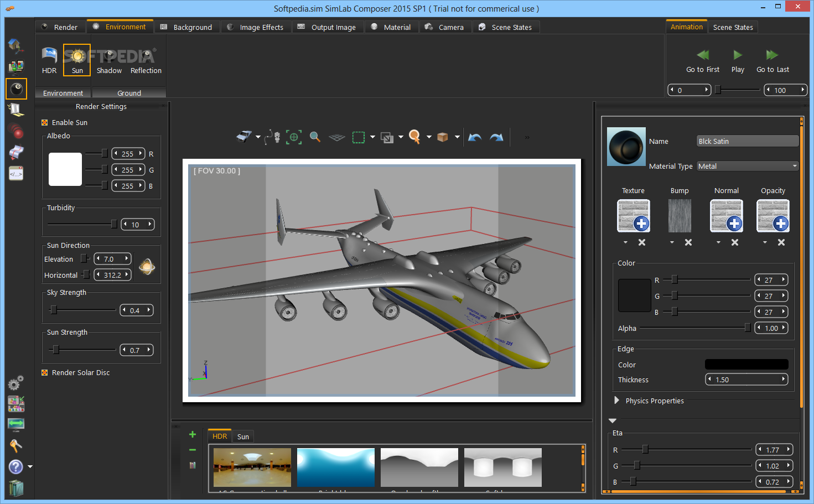
Task: Click the light path bulb icon
Action: (x=272, y=137)
